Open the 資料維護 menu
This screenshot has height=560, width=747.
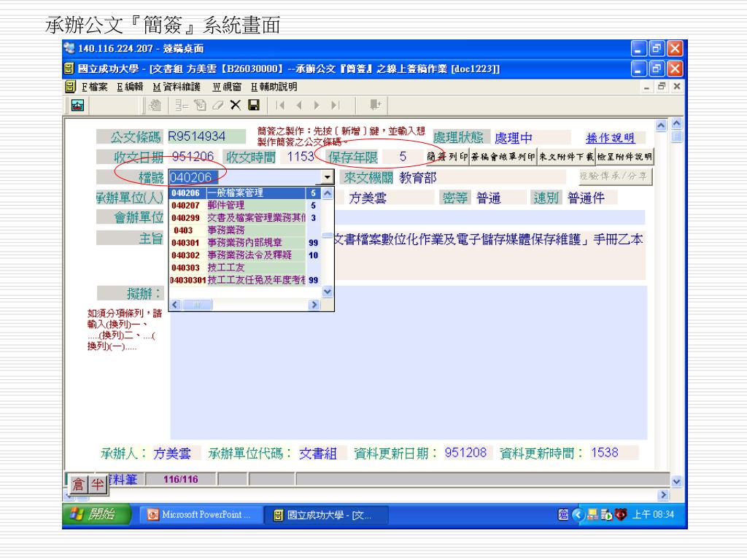[x=177, y=87]
